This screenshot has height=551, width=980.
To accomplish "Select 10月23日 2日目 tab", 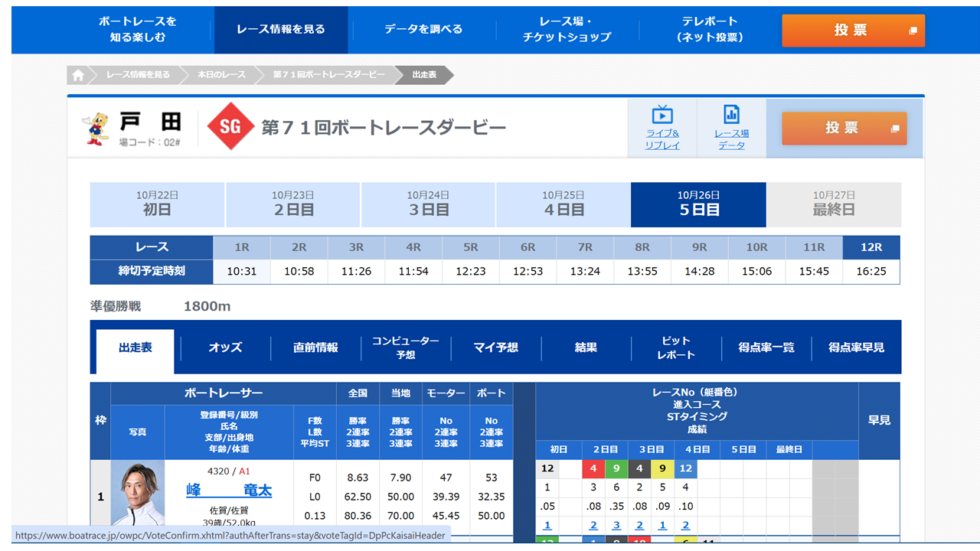I will tap(292, 204).
